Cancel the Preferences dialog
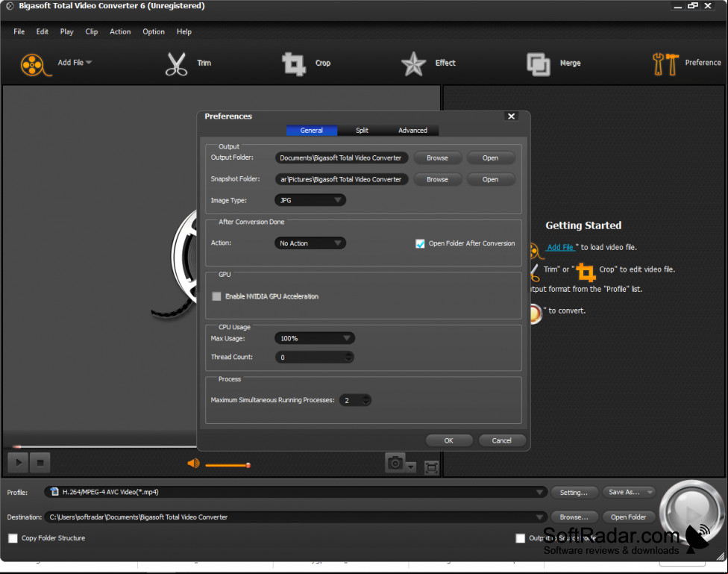Image resolution: width=728 pixels, height=574 pixels. tap(501, 440)
